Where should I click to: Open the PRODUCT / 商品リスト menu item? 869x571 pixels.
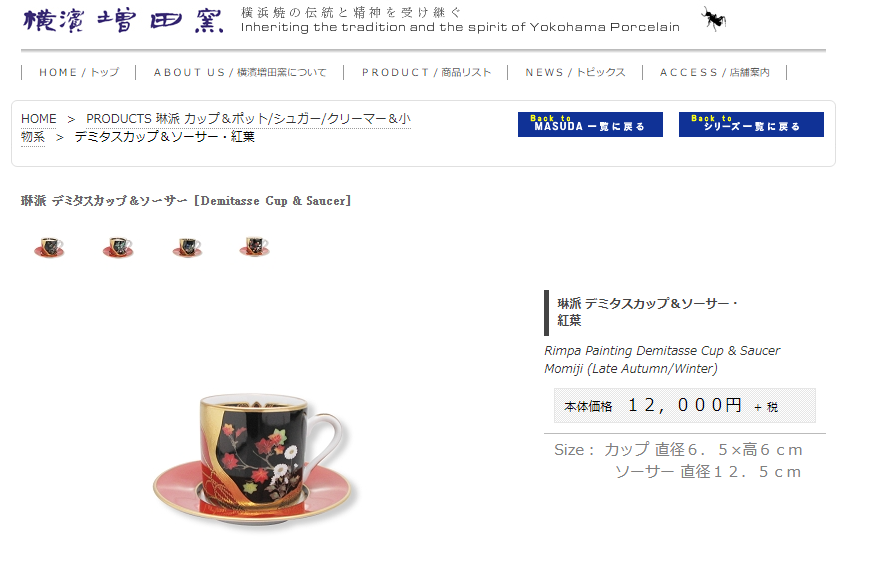pyautogui.click(x=426, y=73)
